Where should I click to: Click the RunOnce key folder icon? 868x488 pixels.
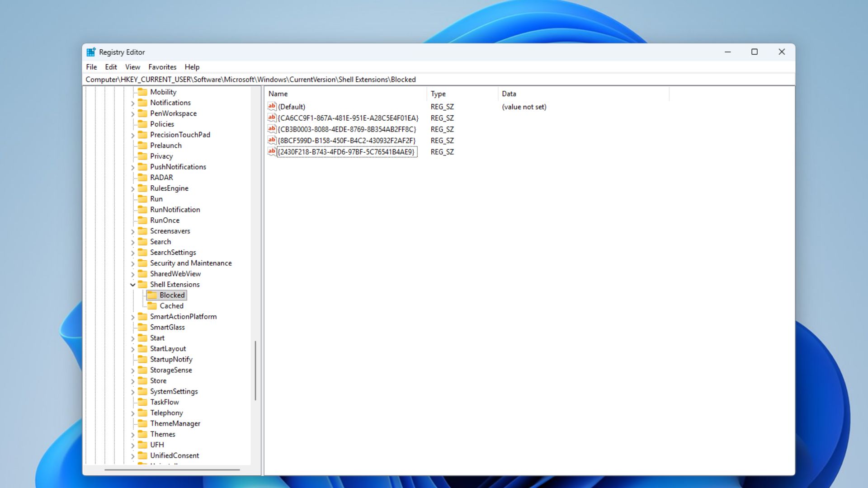143,220
